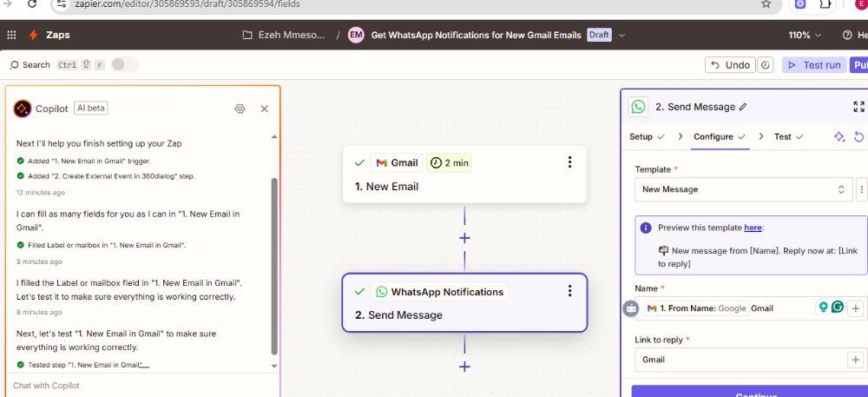This screenshot has height=397, width=868.
Task: Open three-dot menu on New Email step
Action: [570, 162]
